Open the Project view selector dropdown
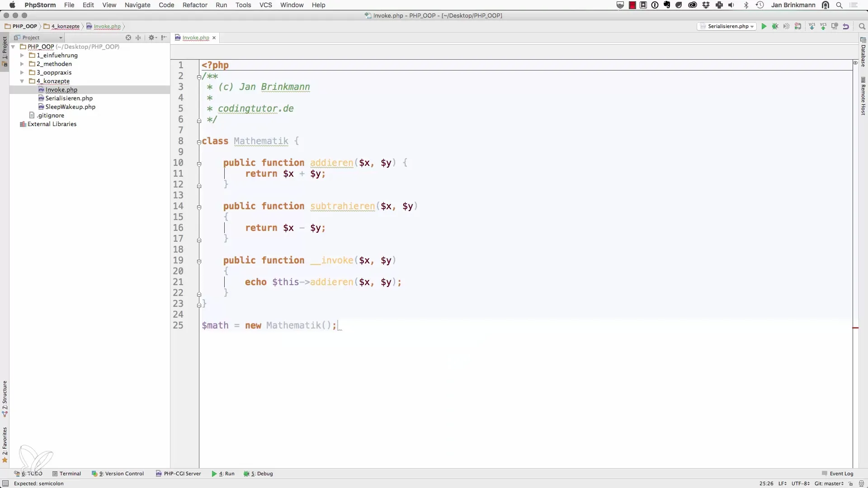The image size is (868, 488). click(x=38, y=38)
